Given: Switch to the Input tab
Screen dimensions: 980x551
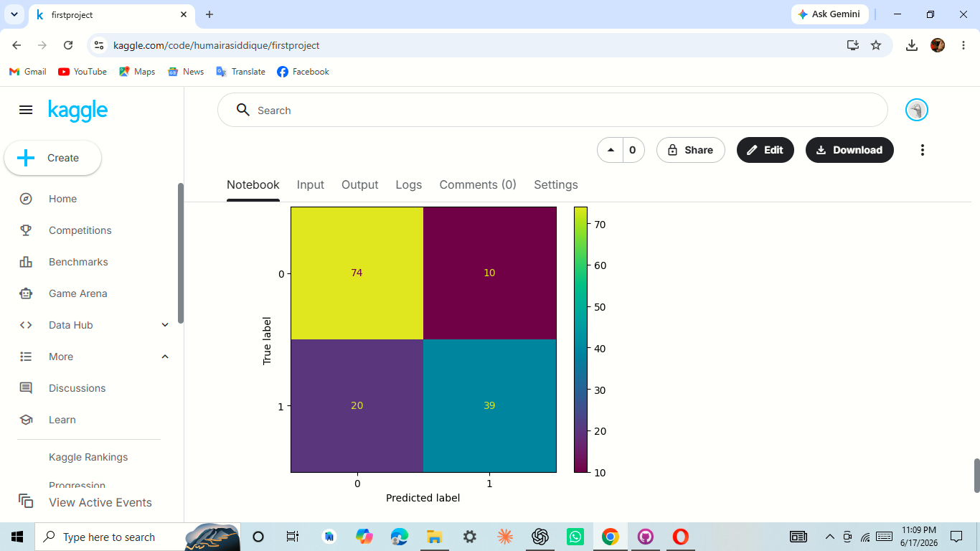Looking at the screenshot, I should click(311, 184).
